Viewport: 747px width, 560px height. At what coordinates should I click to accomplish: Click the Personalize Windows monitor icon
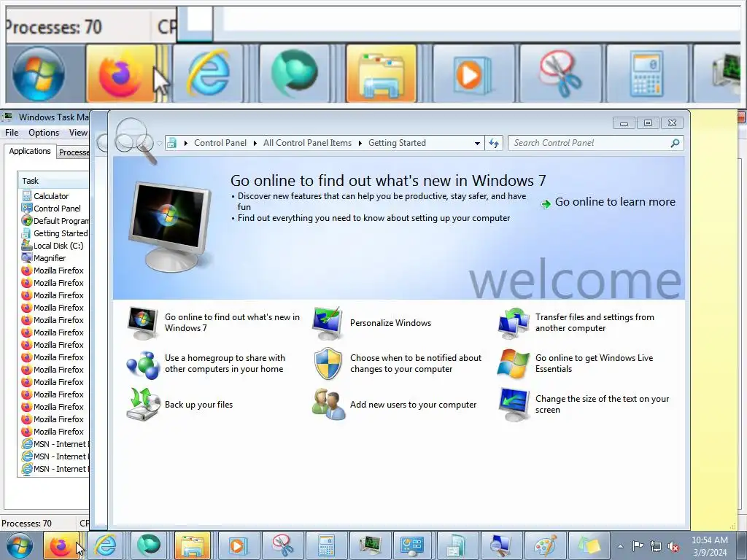(328, 323)
